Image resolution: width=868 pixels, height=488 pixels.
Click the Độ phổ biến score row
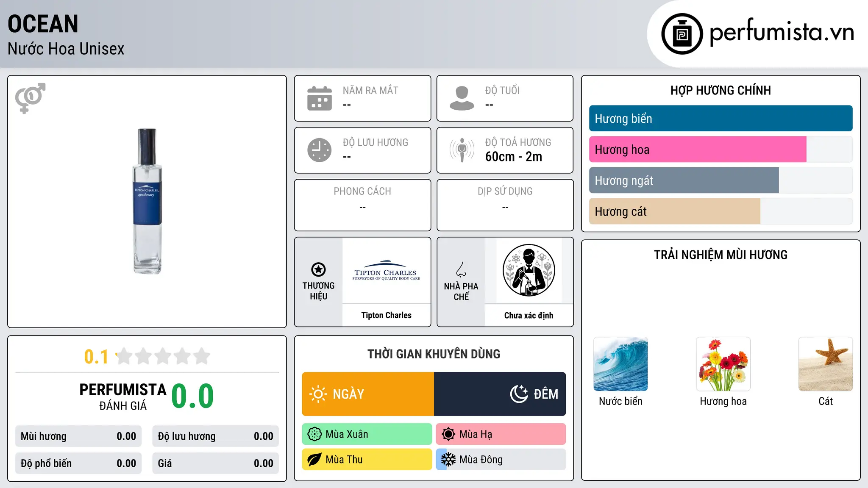[78, 463]
